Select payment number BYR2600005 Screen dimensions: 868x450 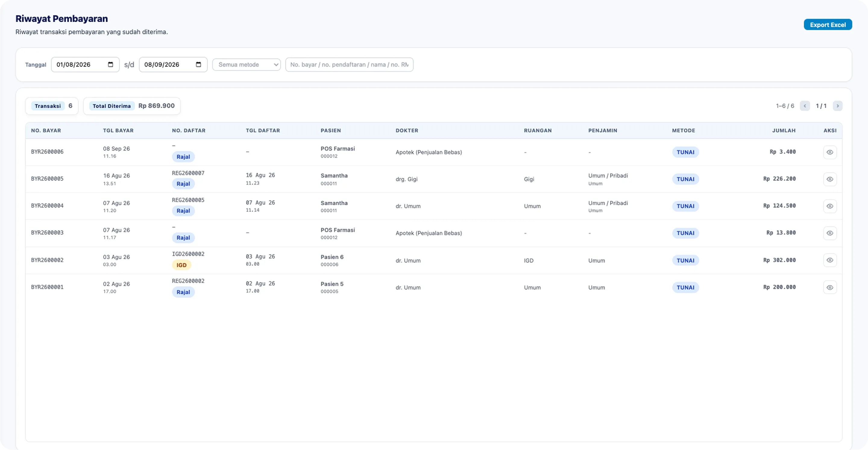[x=47, y=179]
